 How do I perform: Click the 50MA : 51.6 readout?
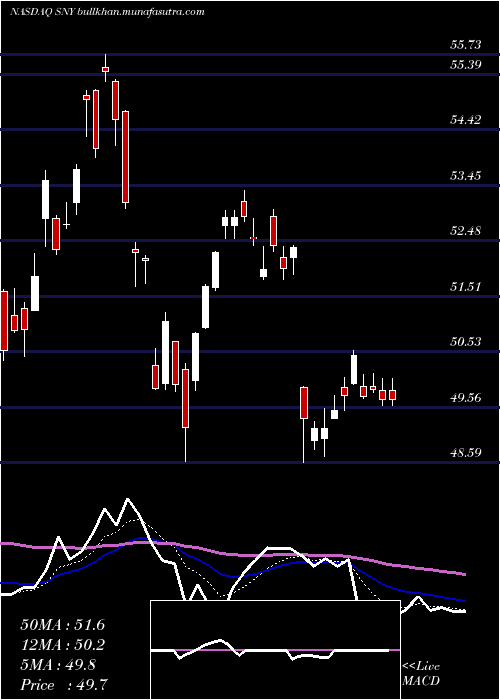(x=62, y=625)
